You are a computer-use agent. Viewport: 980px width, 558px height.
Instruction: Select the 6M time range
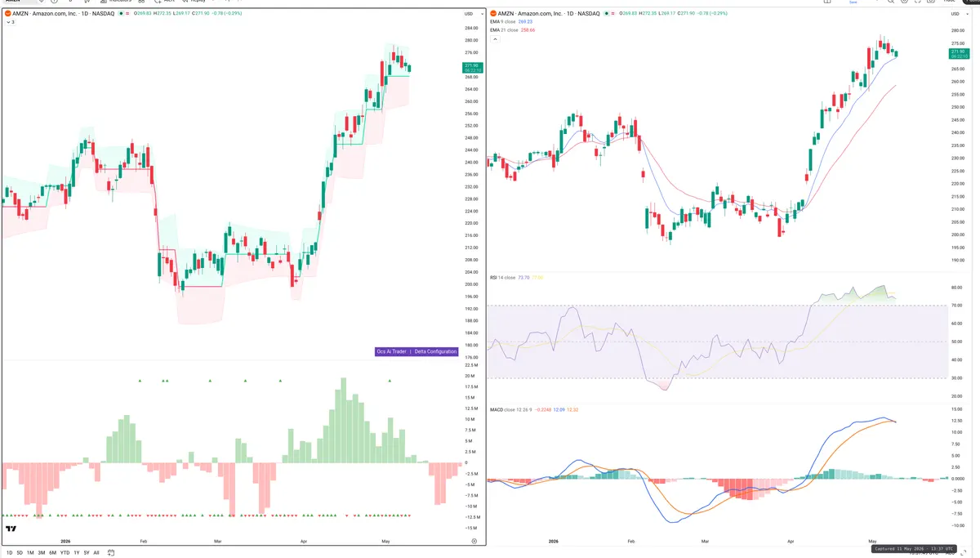click(52, 553)
